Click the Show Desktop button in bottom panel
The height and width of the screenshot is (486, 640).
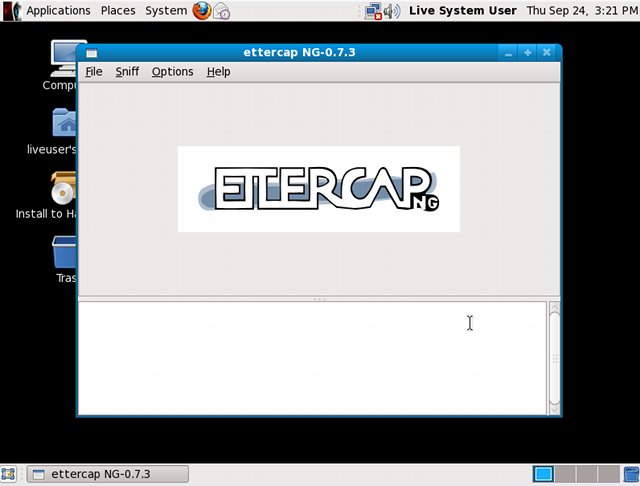[9, 475]
